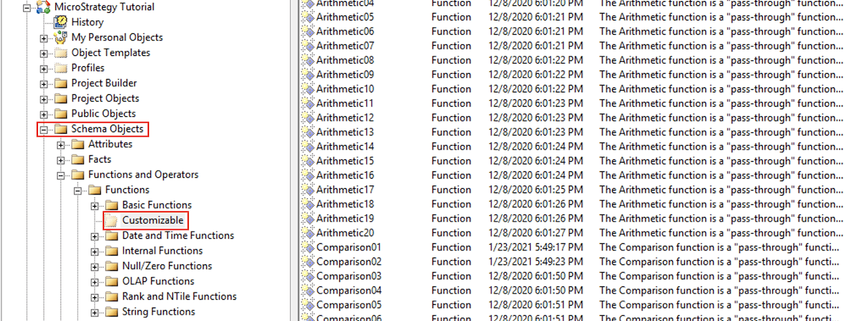Viewport: 868px width, 321px height.
Task: Click the Comparison01 function icon
Action: (x=308, y=247)
